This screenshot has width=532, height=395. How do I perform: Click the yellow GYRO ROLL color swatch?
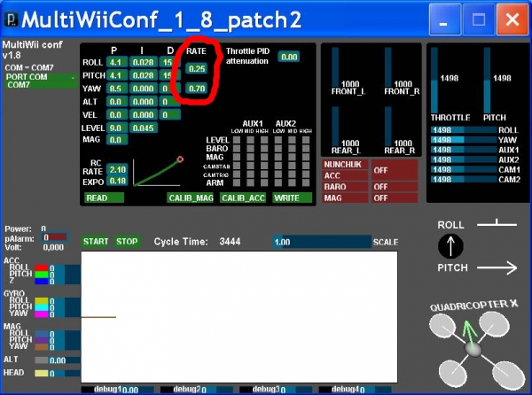coord(42,301)
